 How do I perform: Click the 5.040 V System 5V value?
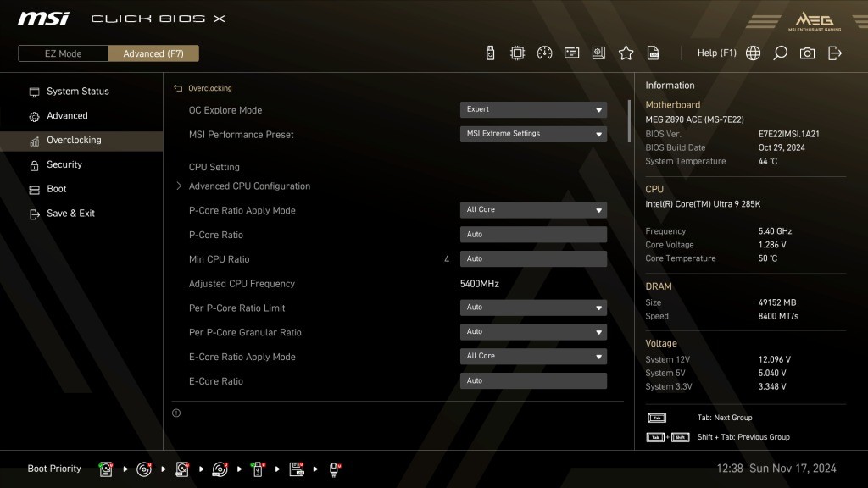[x=772, y=374]
